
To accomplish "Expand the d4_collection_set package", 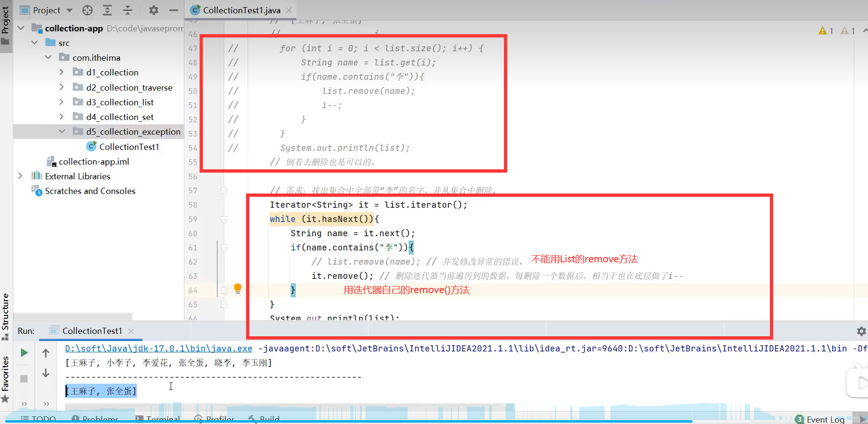I will (62, 117).
